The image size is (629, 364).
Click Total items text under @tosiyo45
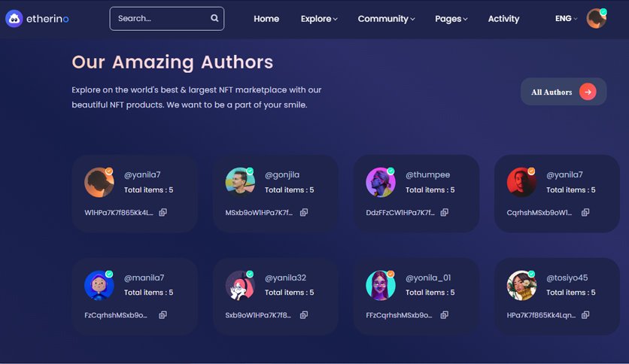pyautogui.click(x=571, y=293)
